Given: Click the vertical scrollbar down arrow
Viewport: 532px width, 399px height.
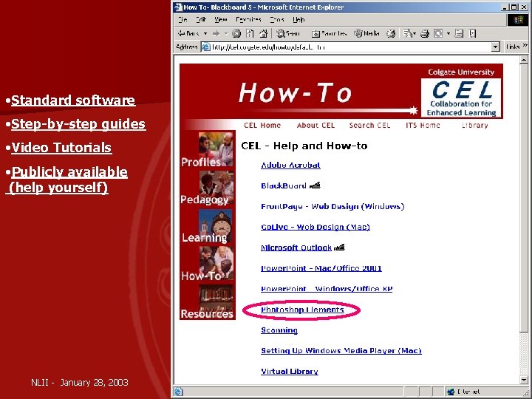Looking at the screenshot, I should coord(524,380).
